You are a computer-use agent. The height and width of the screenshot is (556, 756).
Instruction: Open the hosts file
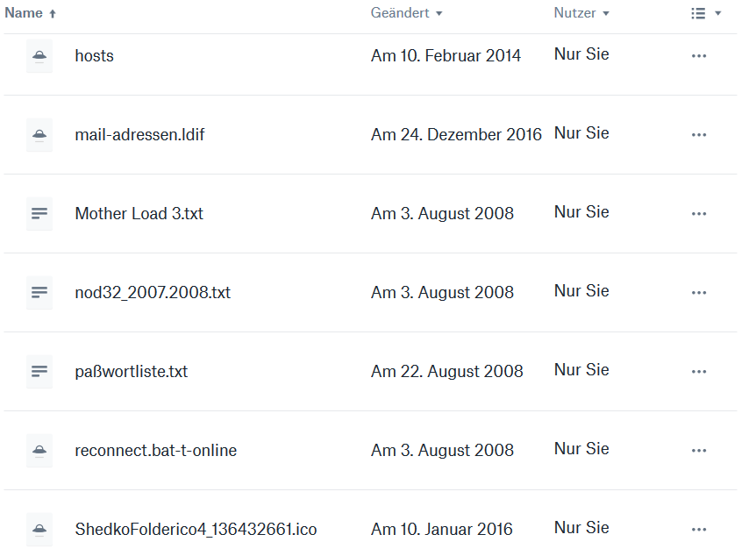tap(94, 56)
